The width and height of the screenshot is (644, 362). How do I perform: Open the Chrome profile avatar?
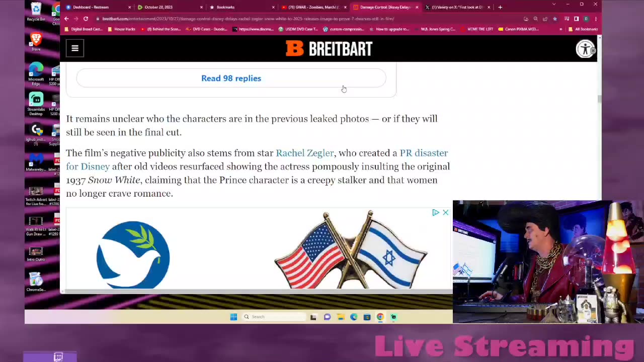pos(586,19)
